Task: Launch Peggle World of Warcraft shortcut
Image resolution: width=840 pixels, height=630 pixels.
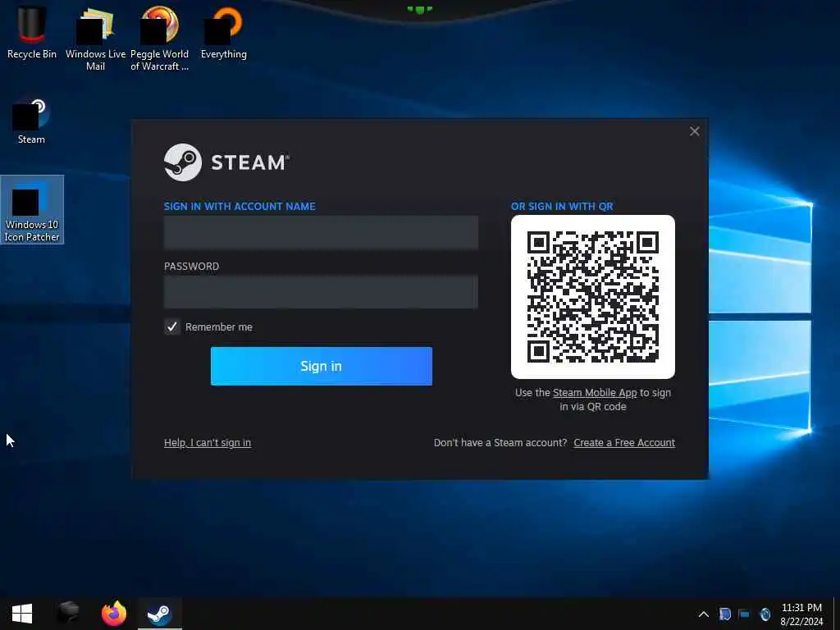Action: (160, 39)
